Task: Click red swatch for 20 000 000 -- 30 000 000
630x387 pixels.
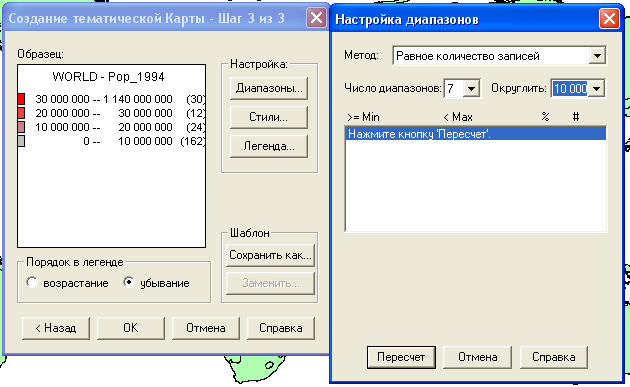Action: [x=21, y=113]
